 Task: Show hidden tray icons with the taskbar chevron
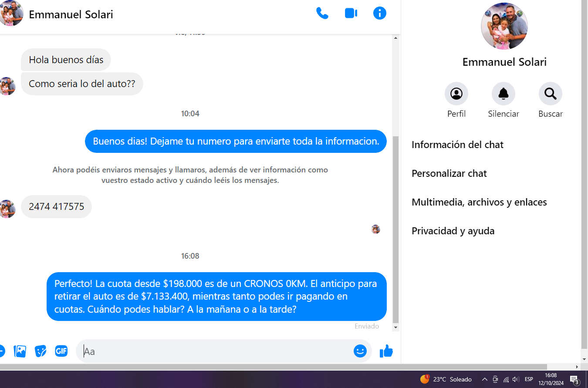(484, 379)
